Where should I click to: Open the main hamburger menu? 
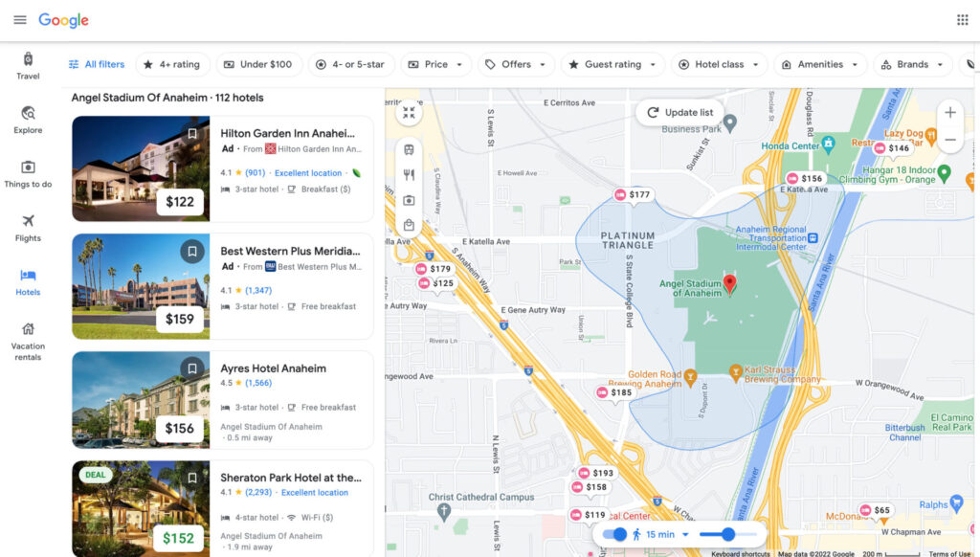[x=20, y=20]
